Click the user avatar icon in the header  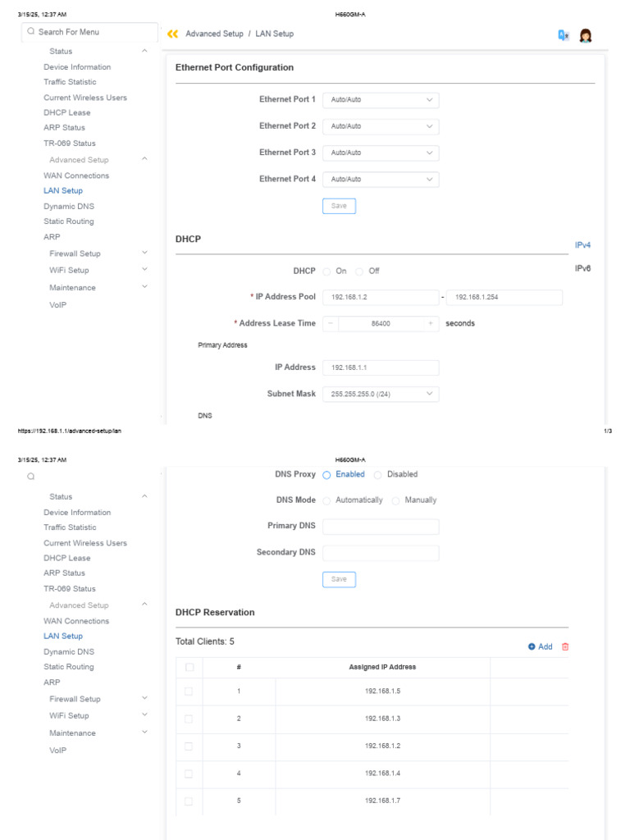(x=586, y=35)
